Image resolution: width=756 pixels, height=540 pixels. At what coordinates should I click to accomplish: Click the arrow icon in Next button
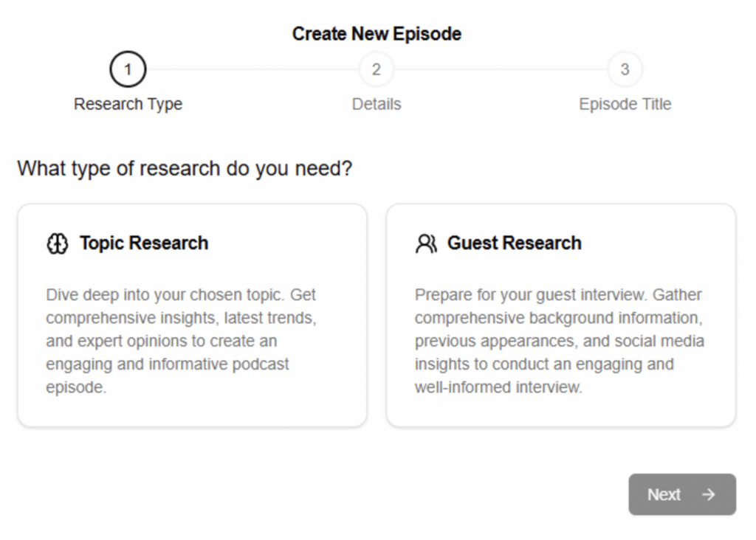[709, 494]
